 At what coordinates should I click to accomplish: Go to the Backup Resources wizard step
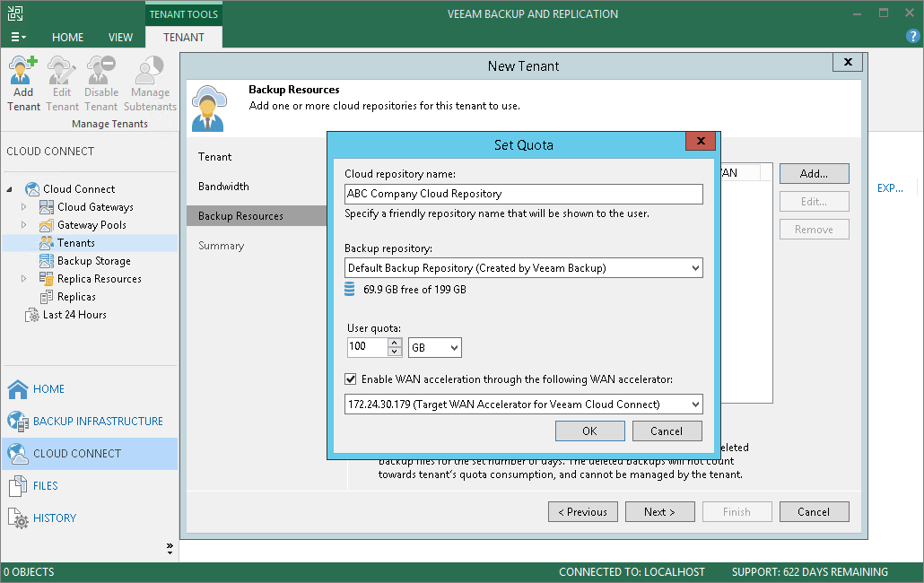(x=257, y=215)
